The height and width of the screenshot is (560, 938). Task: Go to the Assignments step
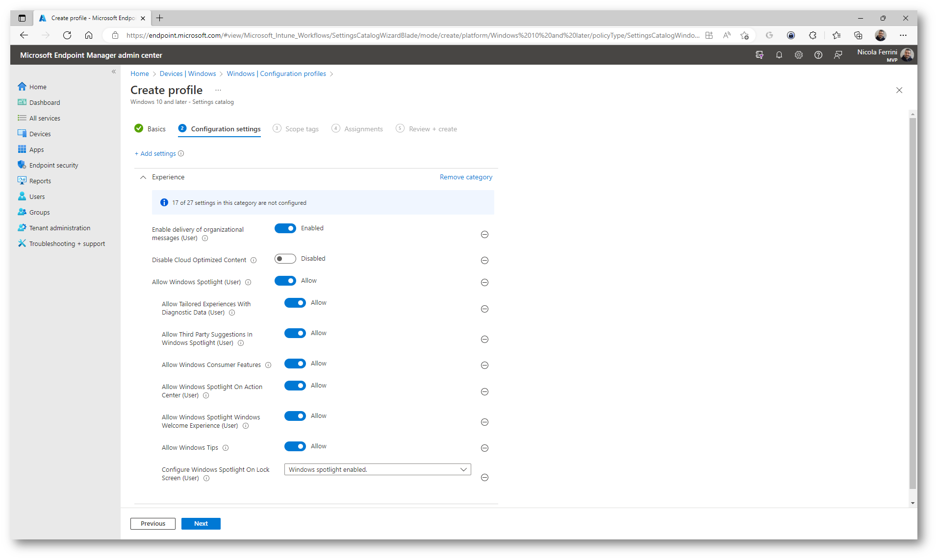[357, 129]
